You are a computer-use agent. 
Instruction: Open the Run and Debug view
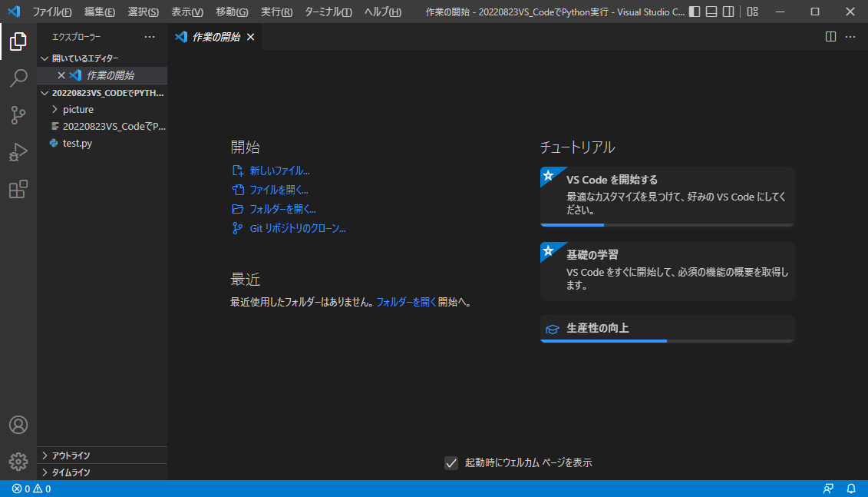coord(18,152)
